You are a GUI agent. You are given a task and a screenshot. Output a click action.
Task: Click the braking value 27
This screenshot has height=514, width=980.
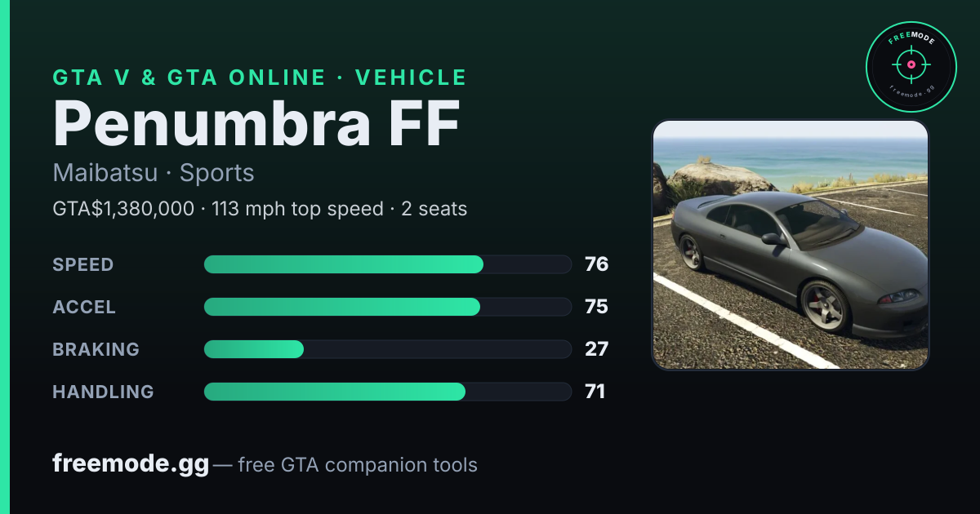596,349
